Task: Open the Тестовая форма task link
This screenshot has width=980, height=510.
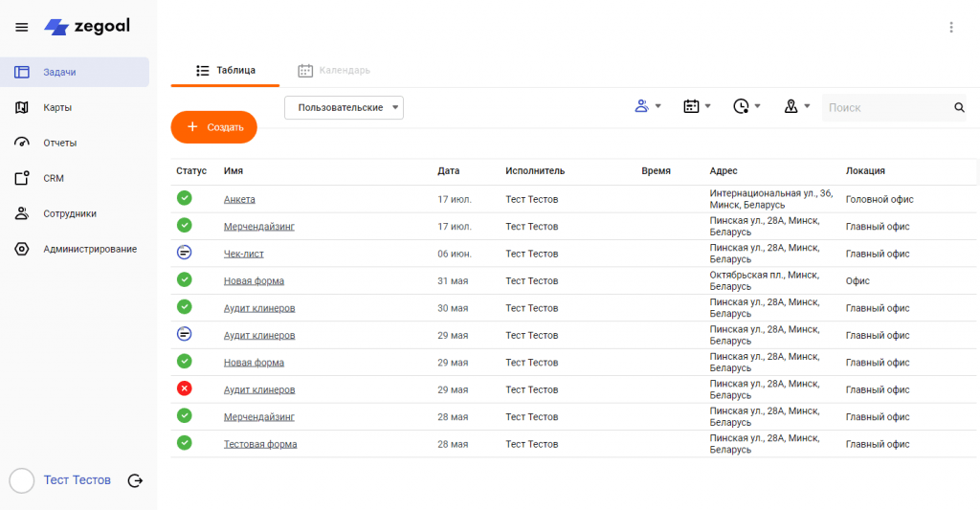Action: point(260,444)
